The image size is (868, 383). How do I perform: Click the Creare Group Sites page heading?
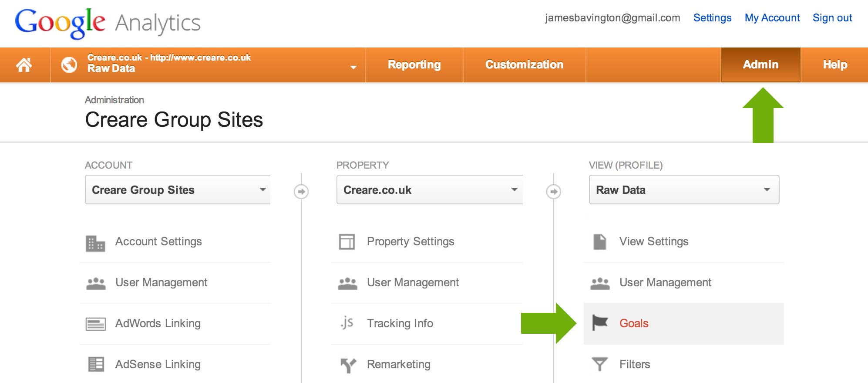coord(174,120)
